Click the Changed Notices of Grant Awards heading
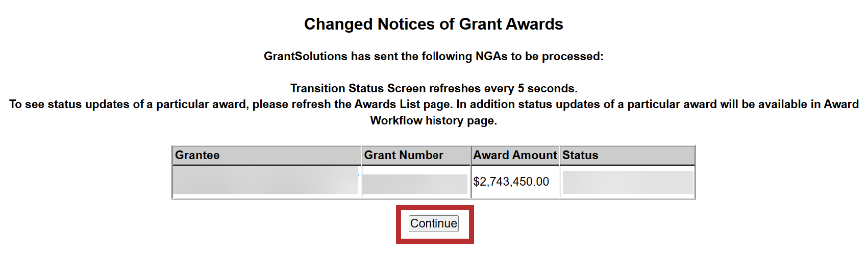Image resolution: width=868 pixels, height=255 pixels. (433, 24)
